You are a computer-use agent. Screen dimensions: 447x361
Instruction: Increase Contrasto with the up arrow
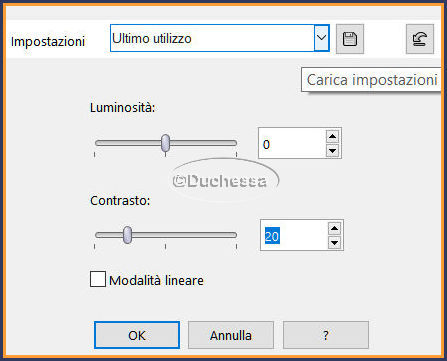point(334,228)
